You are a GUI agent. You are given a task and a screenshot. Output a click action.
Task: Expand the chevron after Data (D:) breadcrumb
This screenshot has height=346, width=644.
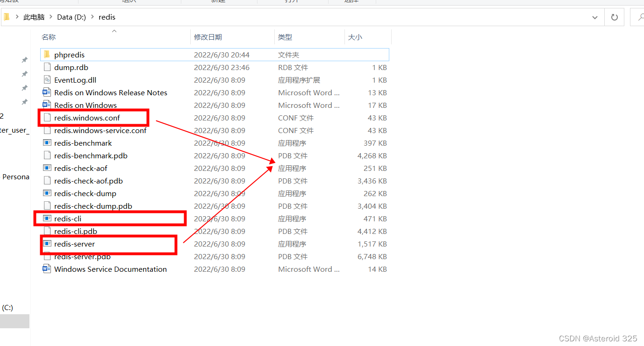click(x=92, y=17)
